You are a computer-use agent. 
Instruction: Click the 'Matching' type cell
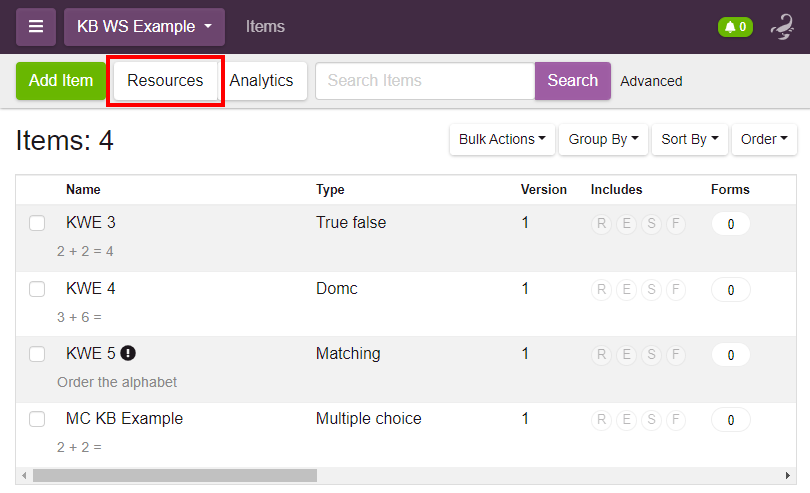point(348,353)
